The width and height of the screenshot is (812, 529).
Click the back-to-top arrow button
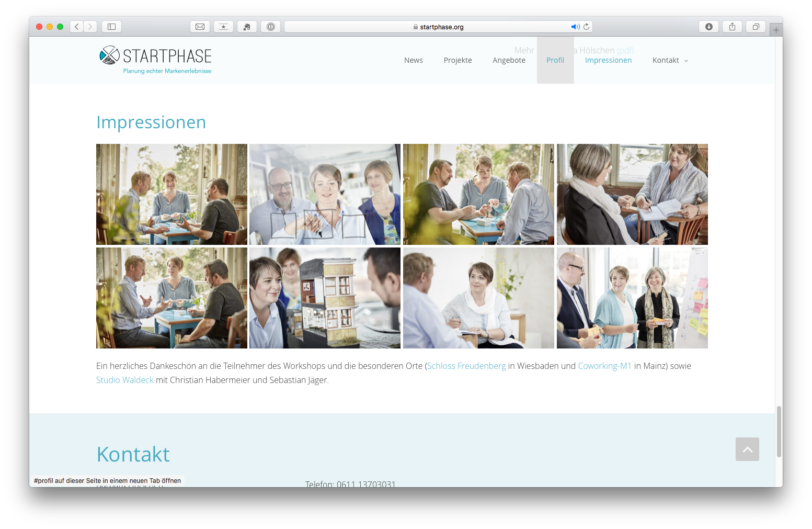[x=747, y=449]
